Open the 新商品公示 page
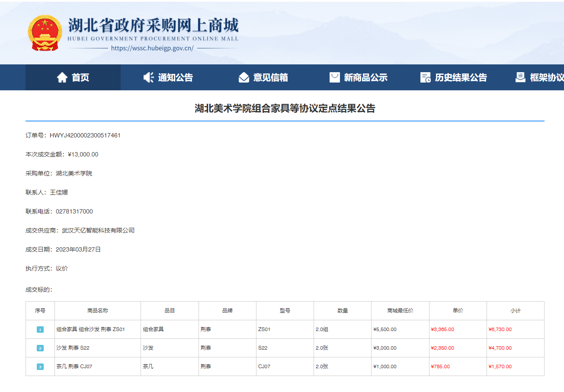The height and width of the screenshot is (392, 564). [x=359, y=77]
